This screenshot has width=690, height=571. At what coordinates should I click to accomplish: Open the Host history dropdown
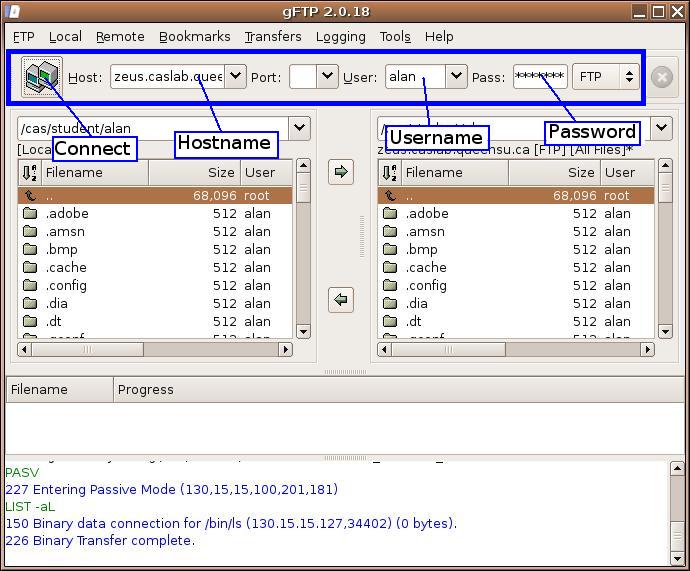click(x=235, y=77)
